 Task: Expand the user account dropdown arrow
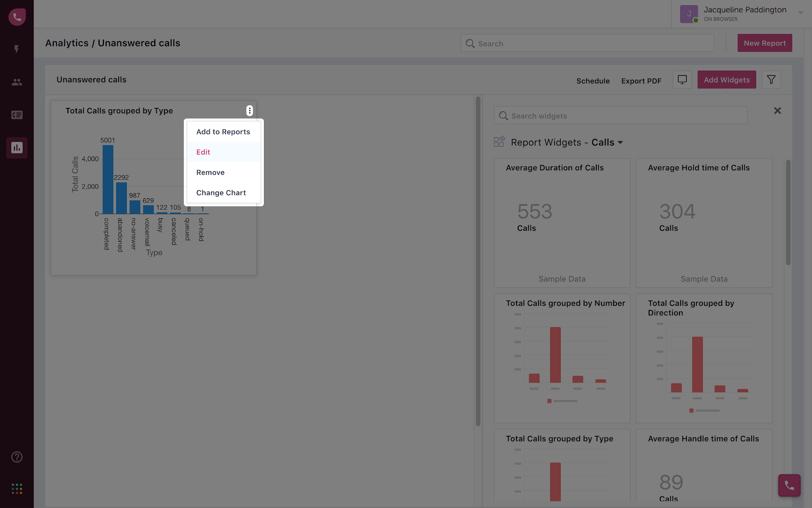800,13
